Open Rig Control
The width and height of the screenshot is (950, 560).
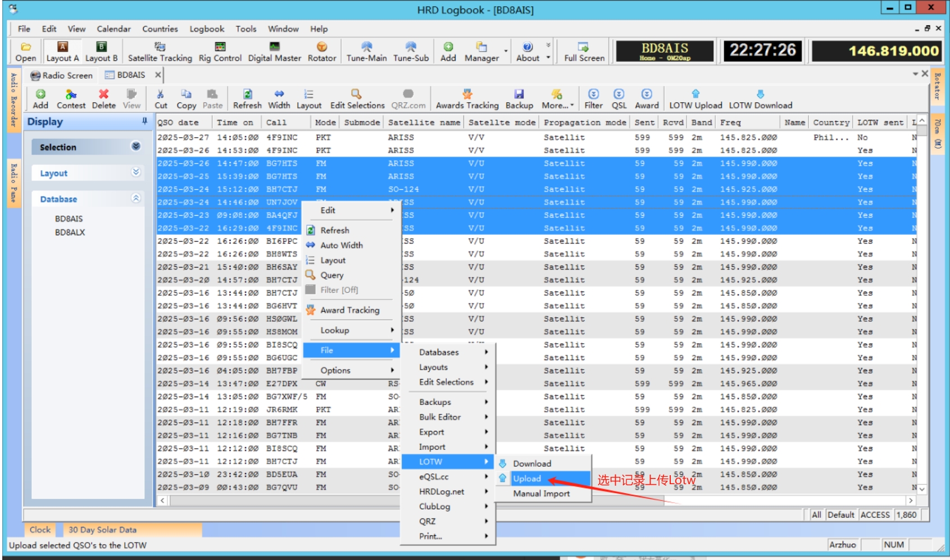(x=220, y=52)
